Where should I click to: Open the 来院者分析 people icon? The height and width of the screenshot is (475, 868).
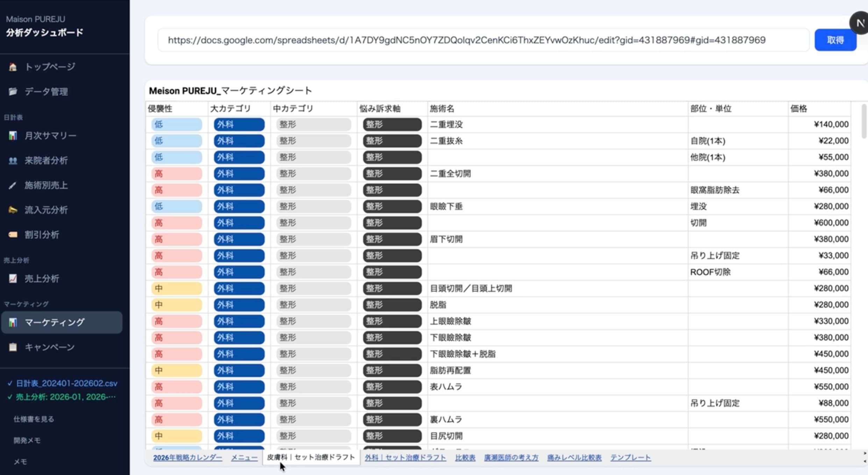pyautogui.click(x=13, y=161)
